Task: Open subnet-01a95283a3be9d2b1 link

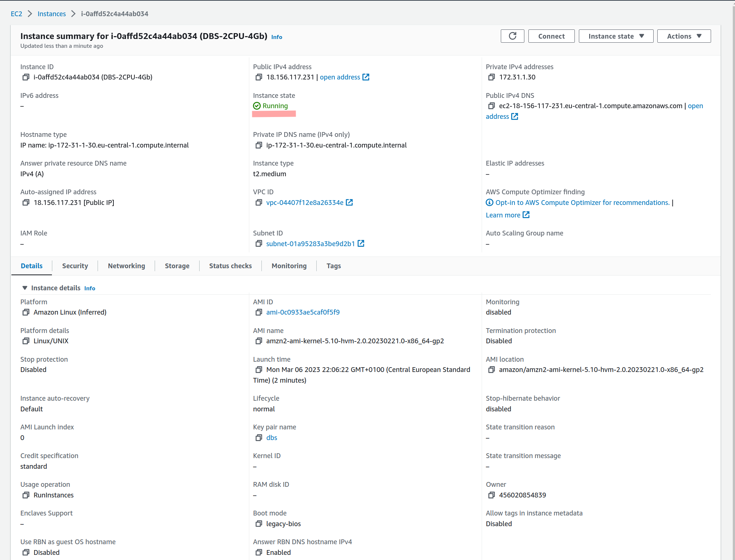Action: pos(310,244)
